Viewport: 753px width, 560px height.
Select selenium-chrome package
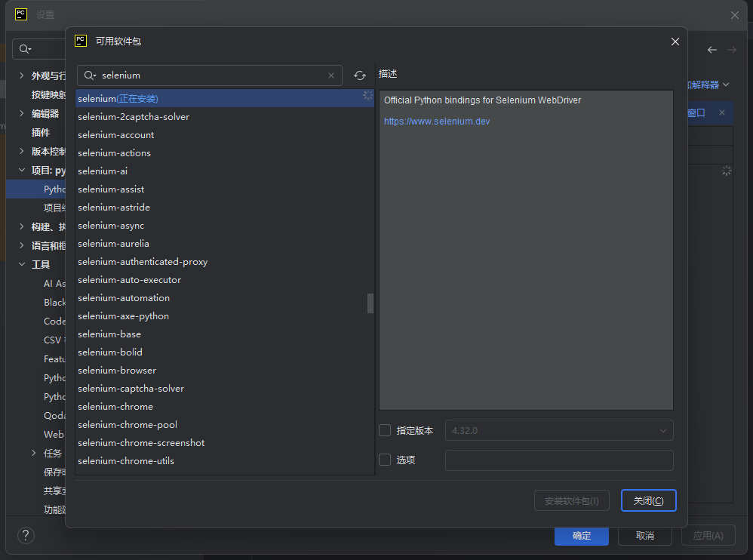click(x=224, y=406)
